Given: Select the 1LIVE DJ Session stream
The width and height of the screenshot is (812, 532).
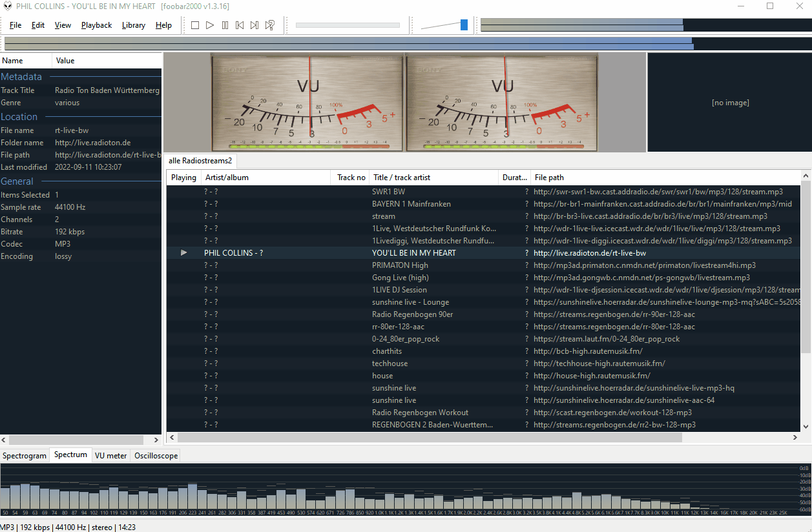Looking at the screenshot, I should click(x=483, y=290).
